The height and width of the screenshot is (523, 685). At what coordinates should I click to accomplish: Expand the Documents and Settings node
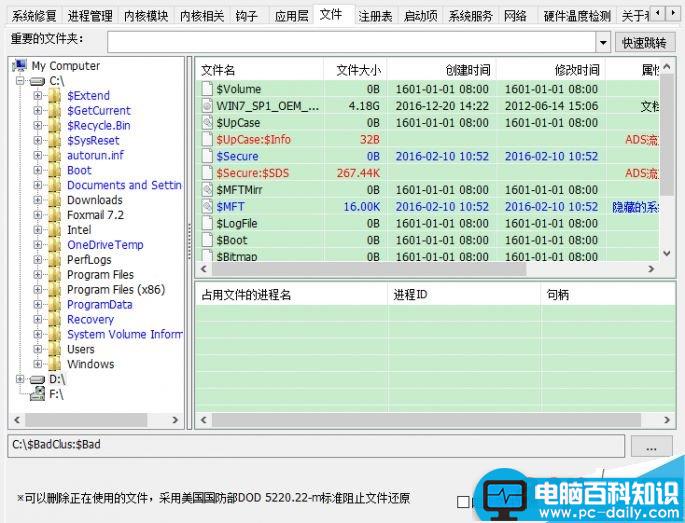(x=38, y=185)
